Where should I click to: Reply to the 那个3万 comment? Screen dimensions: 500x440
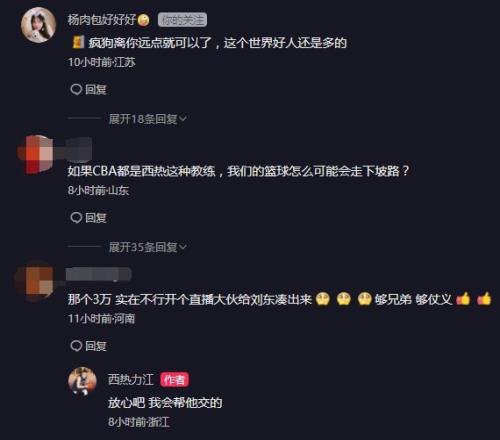click(88, 346)
